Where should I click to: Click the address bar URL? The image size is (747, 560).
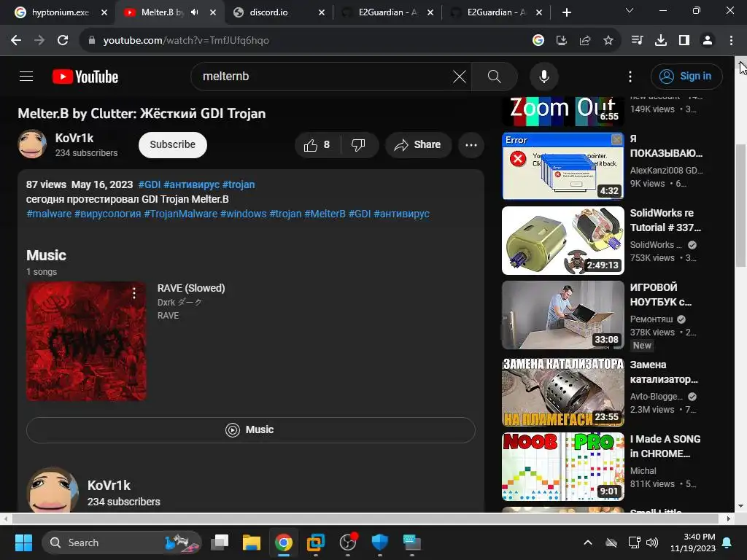click(186, 41)
